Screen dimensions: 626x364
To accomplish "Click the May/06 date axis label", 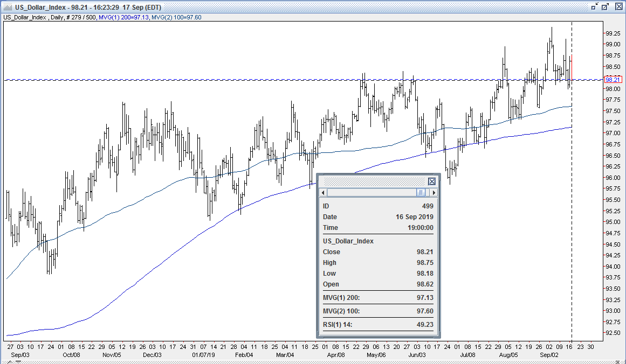I will 376,355.
